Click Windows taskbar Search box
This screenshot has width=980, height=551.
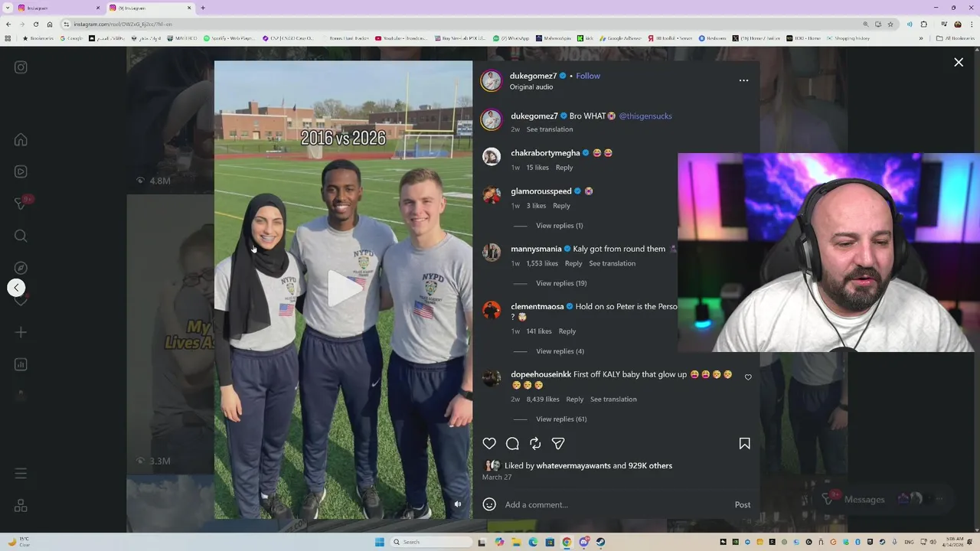[431, 542]
